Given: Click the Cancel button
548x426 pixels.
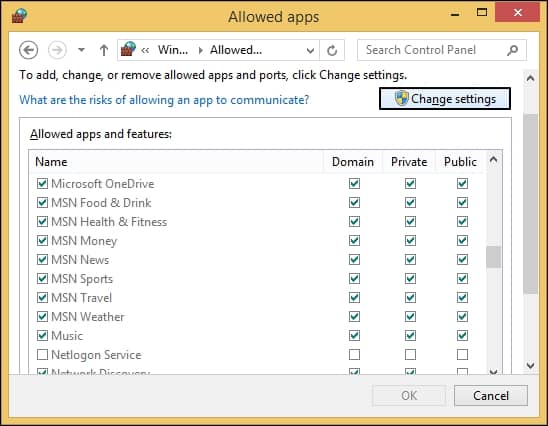Looking at the screenshot, I should [491, 396].
